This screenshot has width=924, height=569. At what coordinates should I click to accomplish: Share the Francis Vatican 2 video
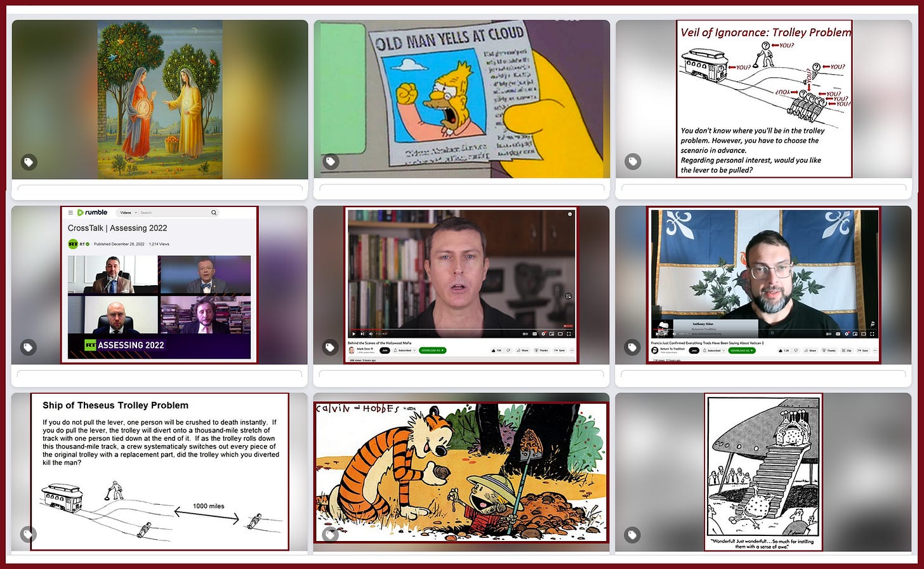pos(810,351)
